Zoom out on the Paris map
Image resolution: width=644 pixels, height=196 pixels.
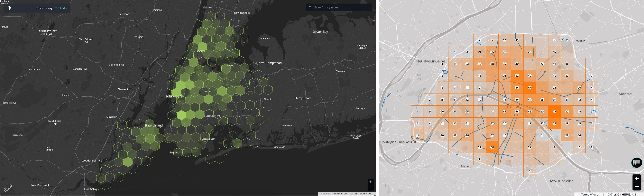coord(637,186)
